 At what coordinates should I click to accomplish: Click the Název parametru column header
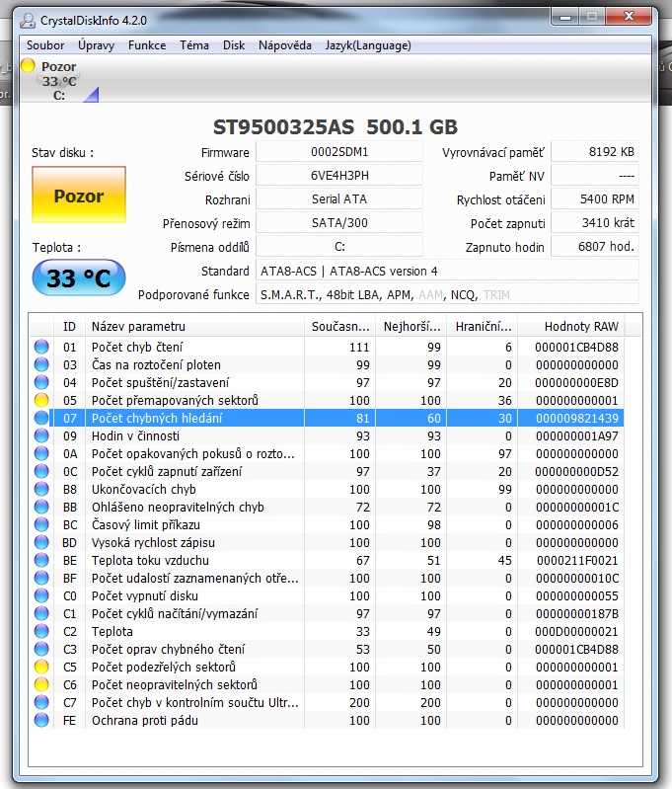pyautogui.click(x=194, y=327)
